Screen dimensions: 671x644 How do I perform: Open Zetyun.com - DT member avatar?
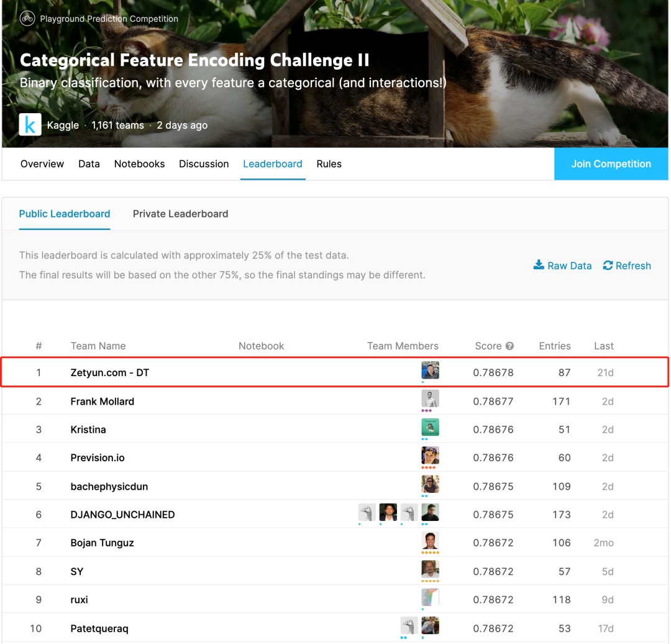[x=430, y=371]
